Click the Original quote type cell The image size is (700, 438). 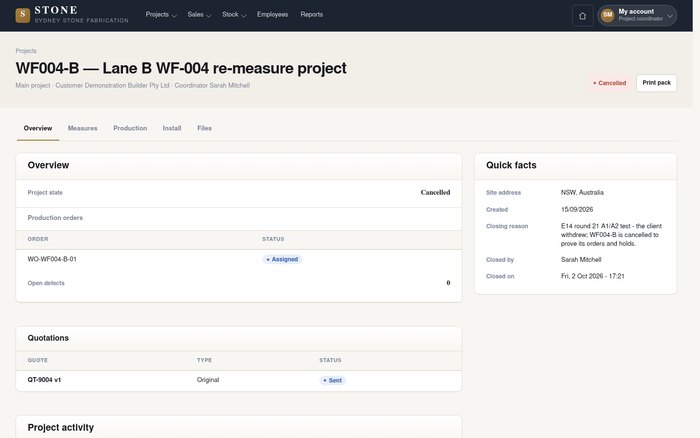[208, 380]
